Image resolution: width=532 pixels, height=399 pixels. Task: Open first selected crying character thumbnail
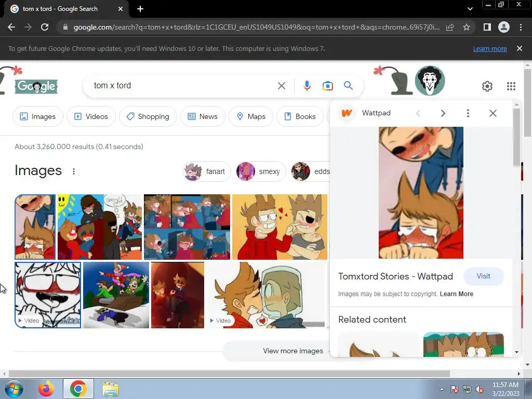(x=35, y=227)
